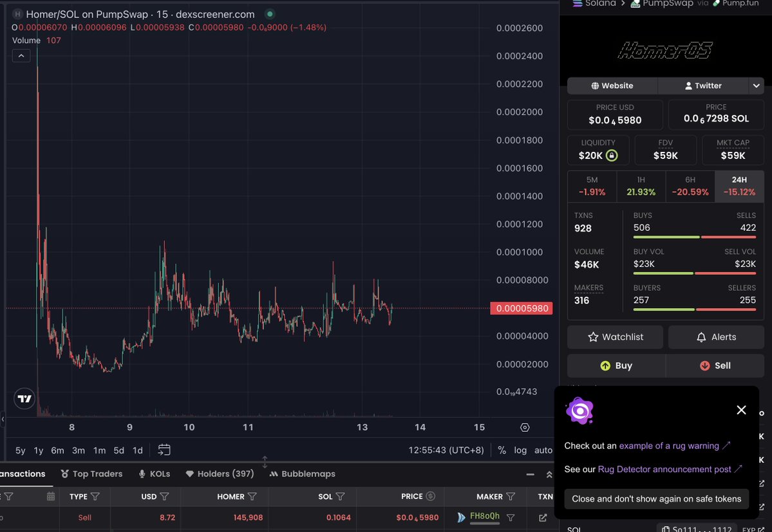This screenshot has height=532, width=772.
Task: Select the 5M timeframe stats tab
Action: coord(592,187)
